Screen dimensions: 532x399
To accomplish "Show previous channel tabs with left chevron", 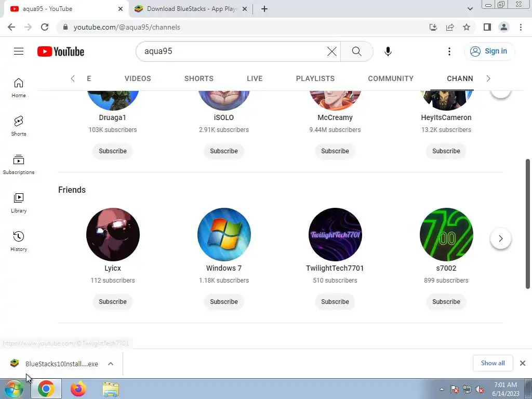I will click(73, 78).
